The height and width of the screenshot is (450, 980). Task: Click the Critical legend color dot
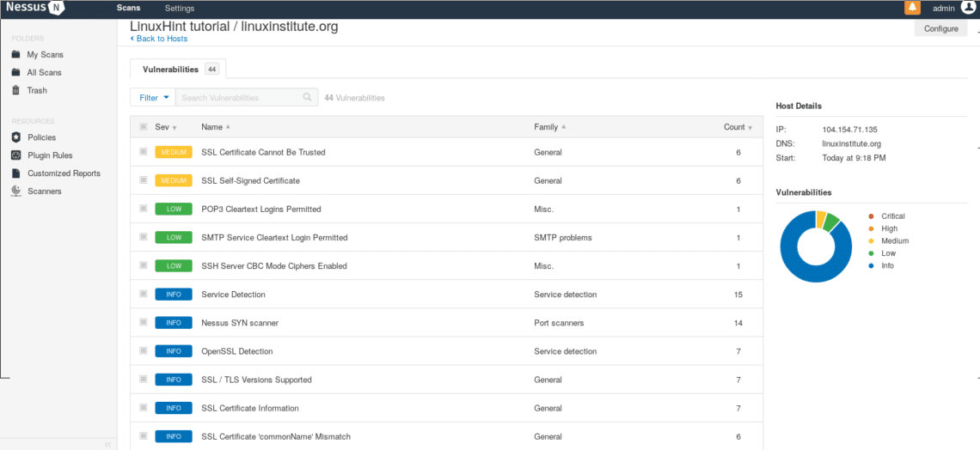(871, 216)
